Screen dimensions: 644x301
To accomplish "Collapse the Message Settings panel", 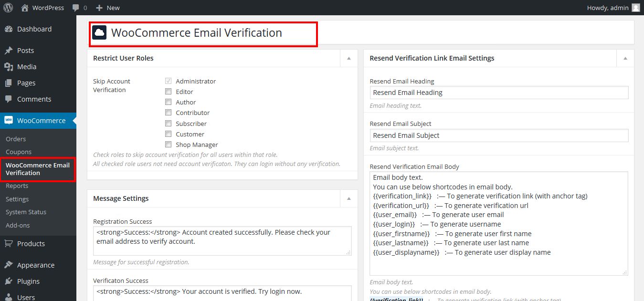I will click(348, 198).
